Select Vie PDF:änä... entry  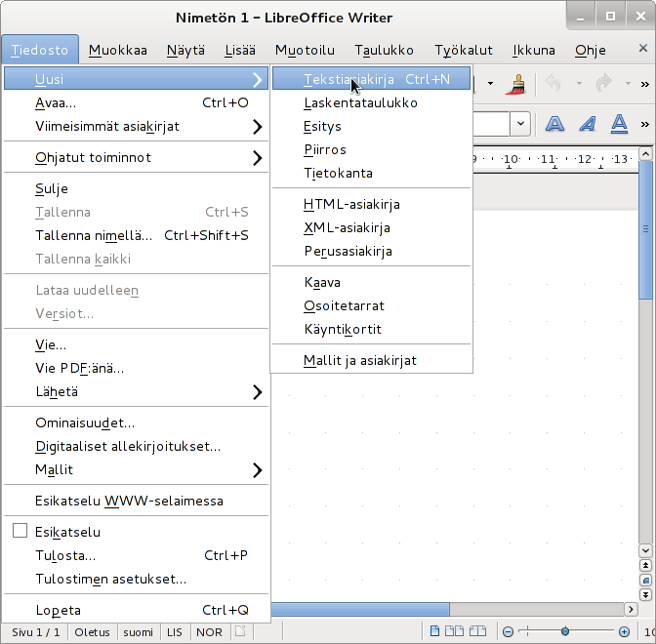pyautogui.click(x=136, y=369)
